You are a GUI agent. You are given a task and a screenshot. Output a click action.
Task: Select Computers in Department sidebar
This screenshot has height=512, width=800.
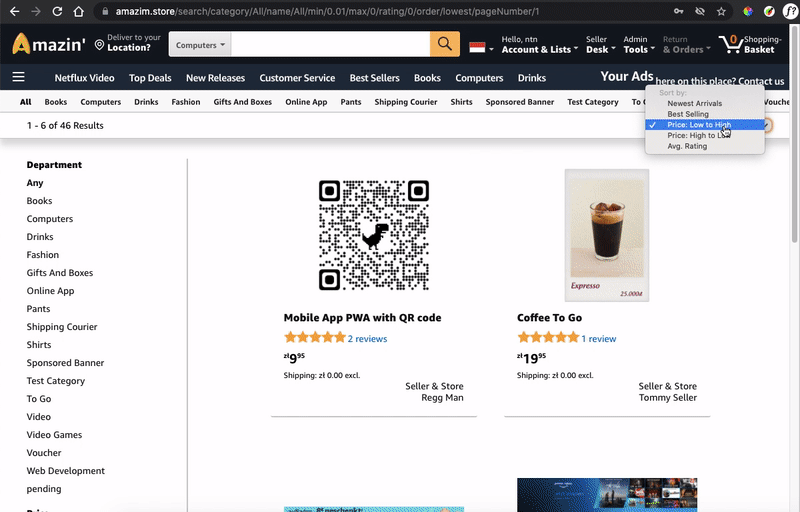tap(49, 218)
